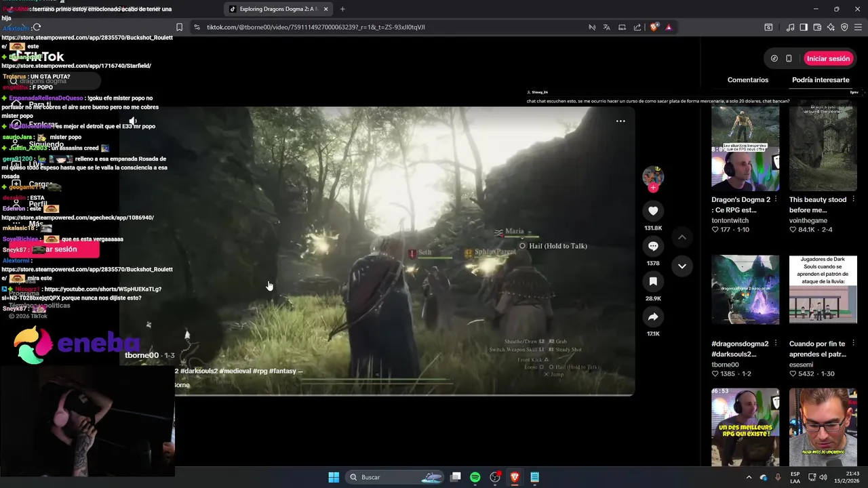Open Spotify from the taskbar
868x488 pixels.
click(475, 477)
